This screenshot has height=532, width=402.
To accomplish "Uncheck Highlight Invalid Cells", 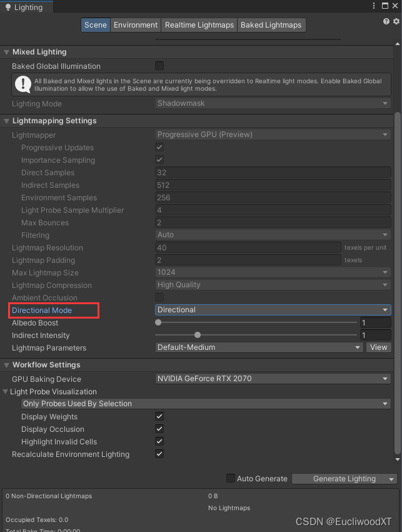I will (x=159, y=441).
